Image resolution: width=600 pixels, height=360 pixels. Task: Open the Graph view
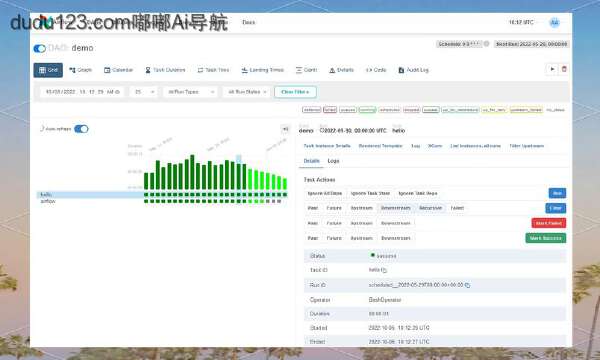coord(80,70)
